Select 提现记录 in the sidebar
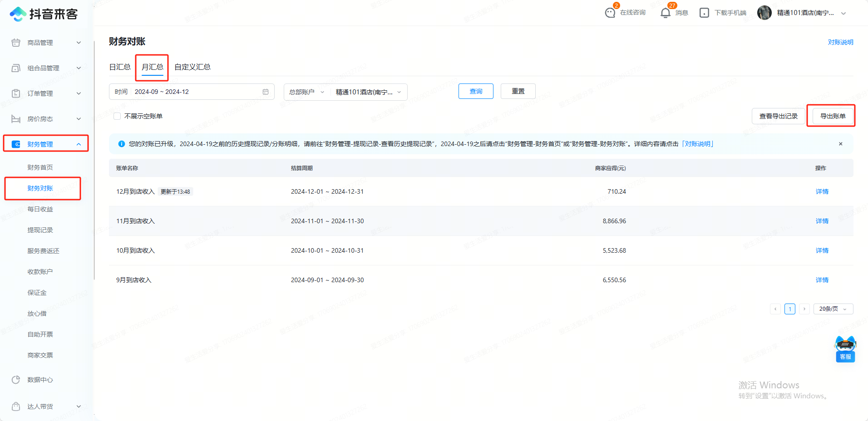Image resolution: width=868 pixels, height=421 pixels. [x=40, y=230]
